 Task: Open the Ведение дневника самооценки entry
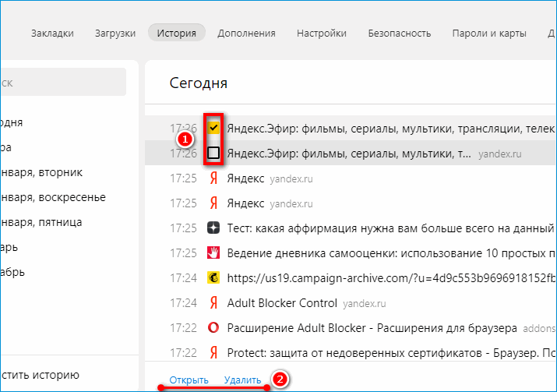pyautogui.click(x=391, y=253)
